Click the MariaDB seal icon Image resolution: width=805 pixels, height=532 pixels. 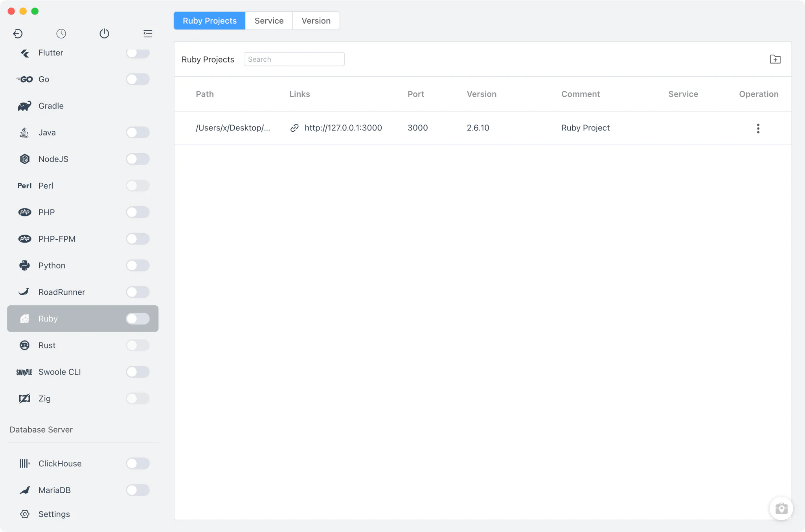[25, 490]
